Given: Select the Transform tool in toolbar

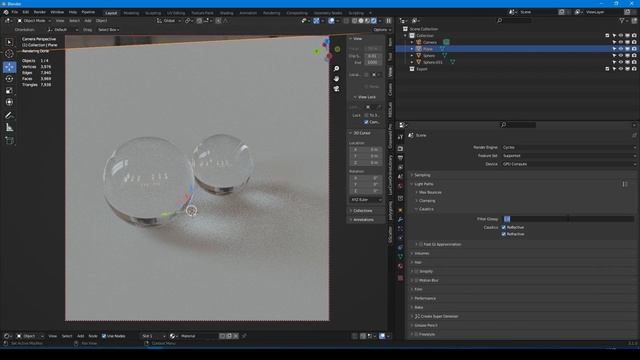Looking at the screenshot, I should (9, 102).
